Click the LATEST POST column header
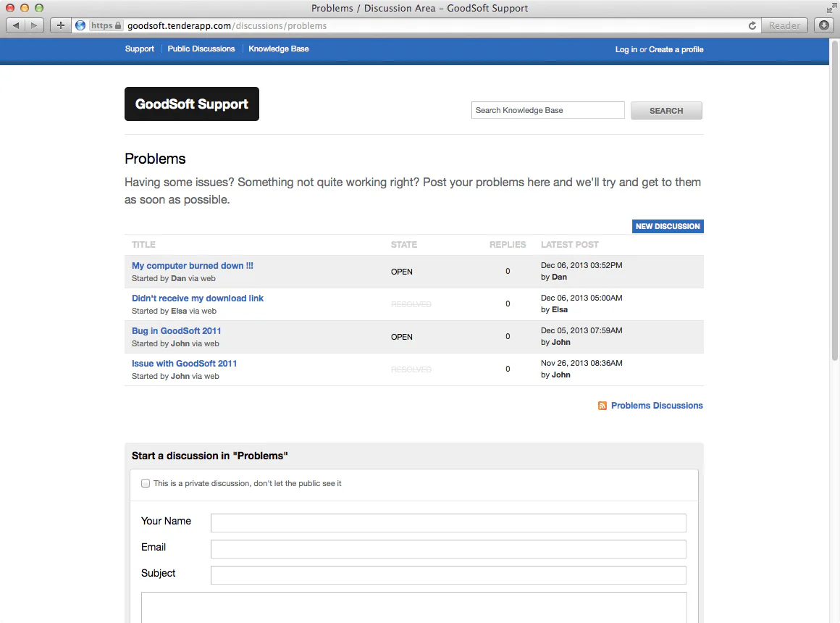This screenshot has height=623, width=840. pos(569,244)
